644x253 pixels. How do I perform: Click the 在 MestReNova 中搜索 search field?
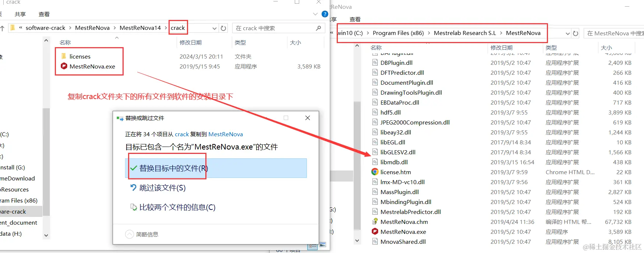(614, 33)
